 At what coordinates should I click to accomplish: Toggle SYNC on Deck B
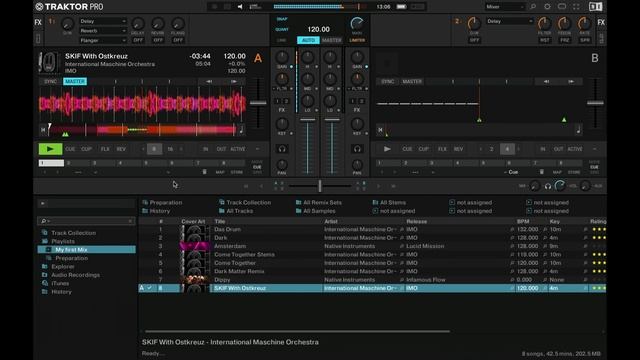(388, 82)
